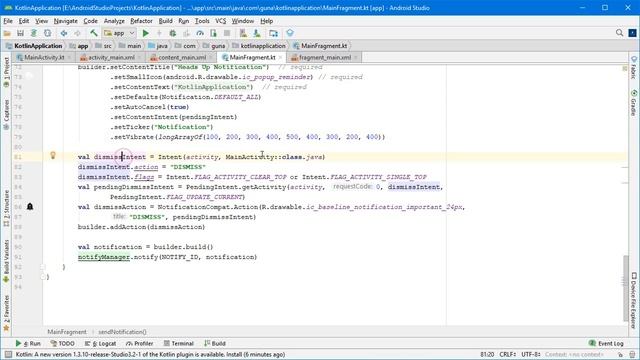
Task: Click the Synchronize refresh toolbar icon
Action: pos(48,33)
